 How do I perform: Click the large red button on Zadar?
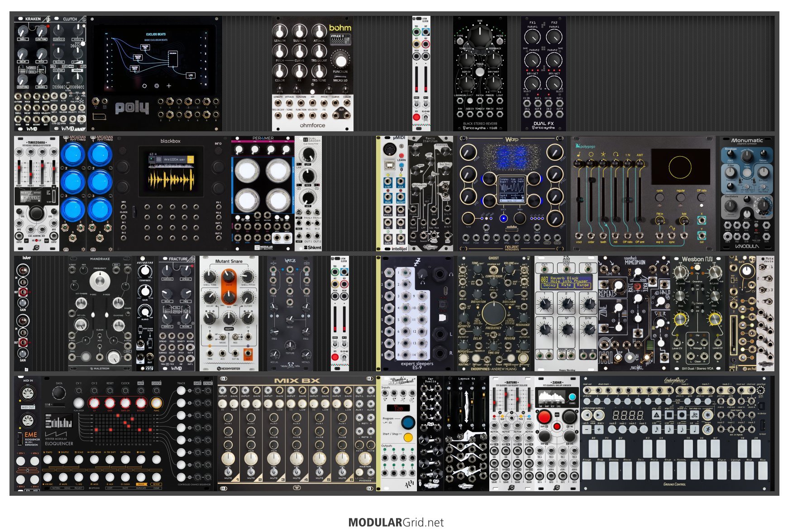point(544,416)
